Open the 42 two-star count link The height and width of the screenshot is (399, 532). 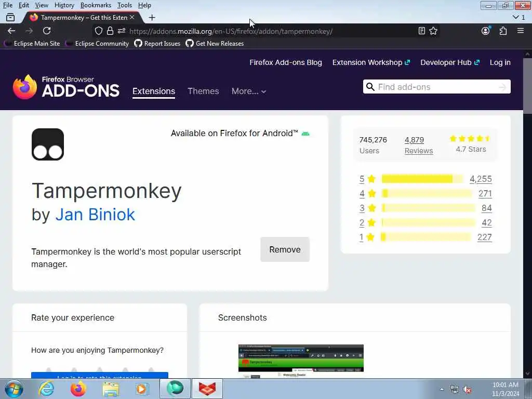pyautogui.click(x=486, y=222)
